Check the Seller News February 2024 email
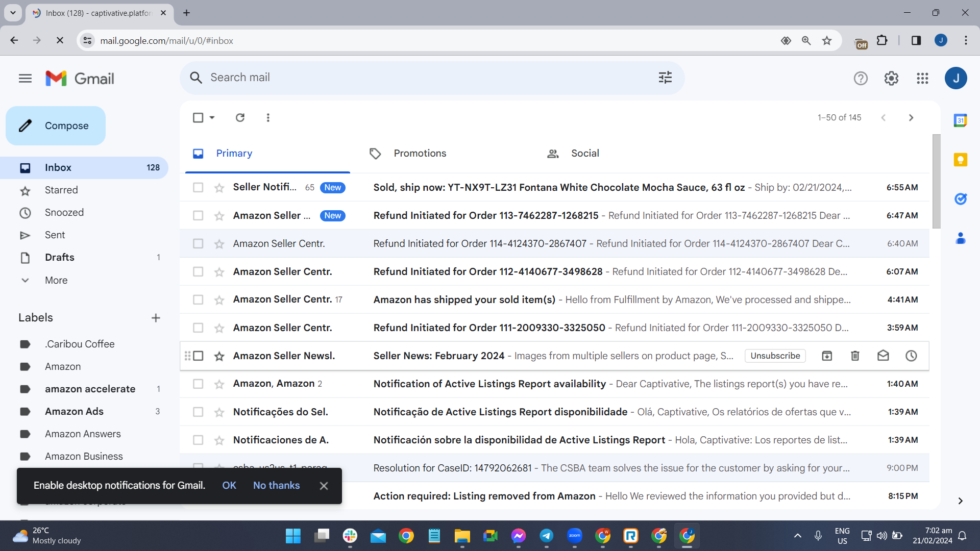 pyautogui.click(x=198, y=356)
